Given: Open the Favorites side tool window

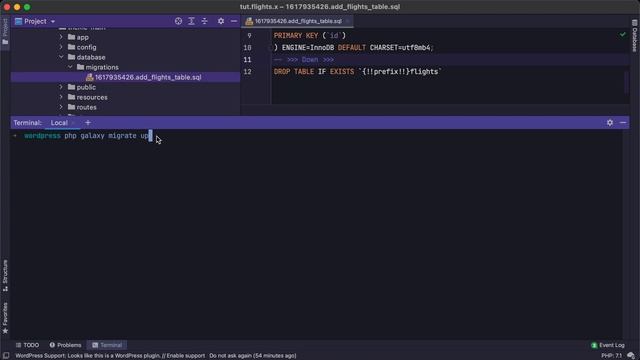Looking at the screenshot, I should 5,318.
